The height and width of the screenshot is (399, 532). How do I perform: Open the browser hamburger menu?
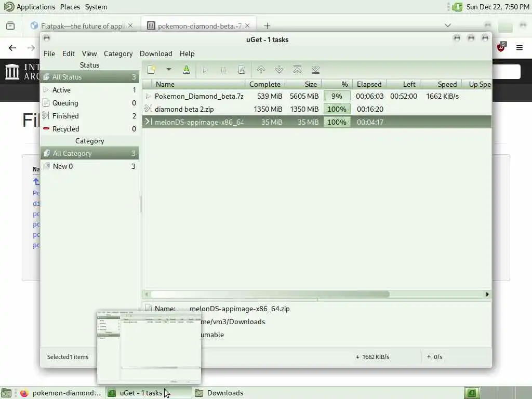520,48
